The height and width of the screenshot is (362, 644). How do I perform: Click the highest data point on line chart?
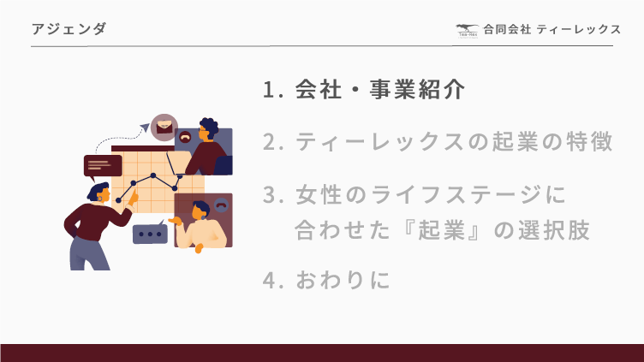click(x=153, y=175)
